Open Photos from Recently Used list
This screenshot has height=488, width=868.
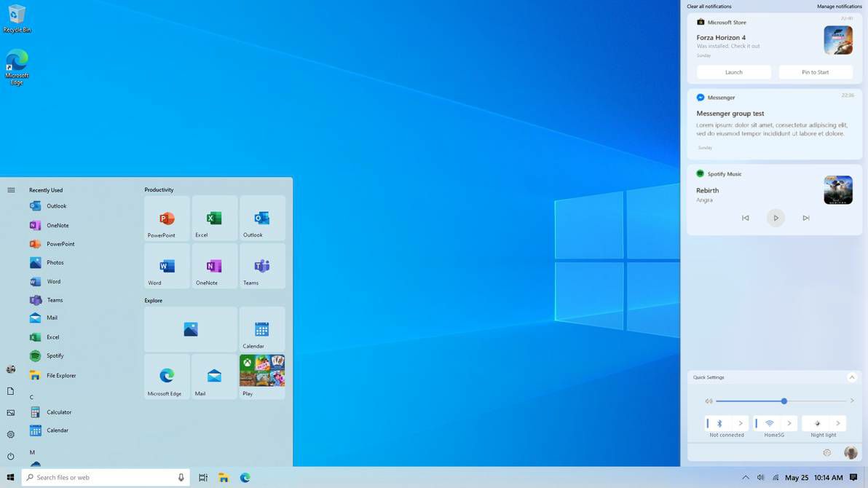coord(47,262)
